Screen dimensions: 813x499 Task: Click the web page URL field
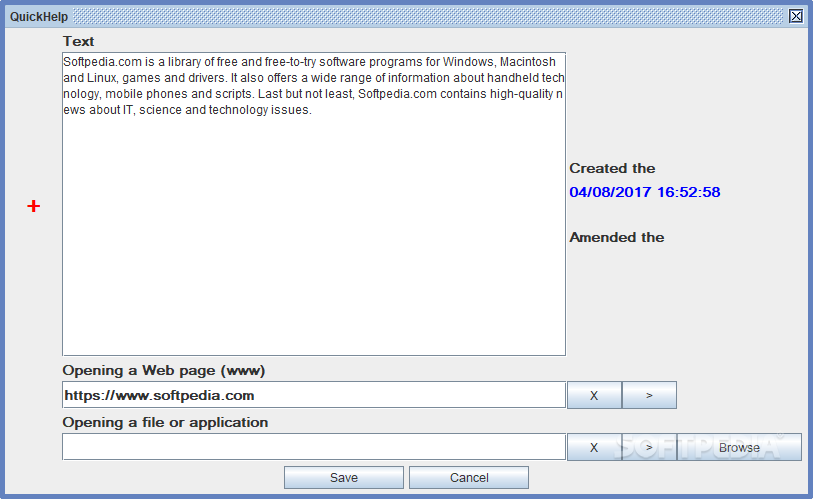[314, 395]
